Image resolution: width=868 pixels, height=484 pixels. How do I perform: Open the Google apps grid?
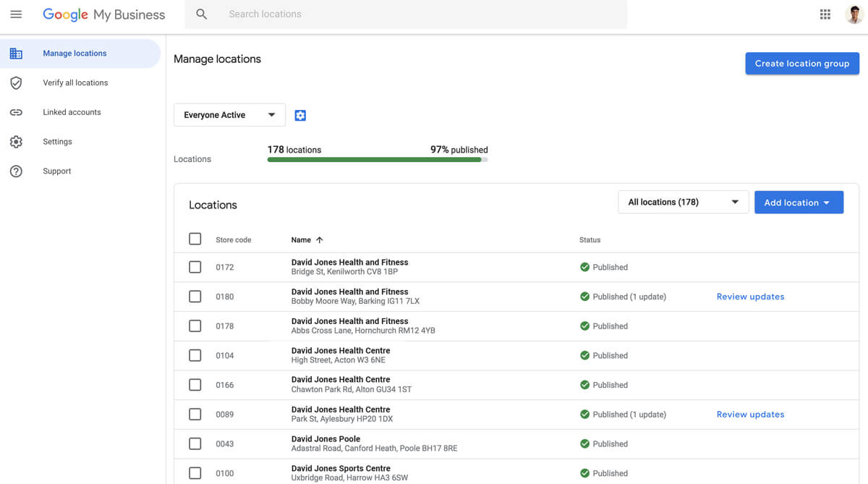pos(825,14)
